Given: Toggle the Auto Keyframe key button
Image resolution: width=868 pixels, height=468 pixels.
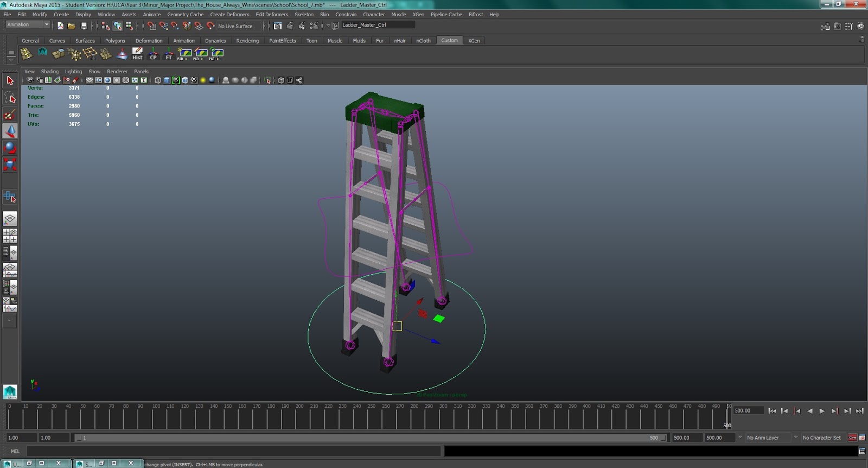Looking at the screenshot, I should (852, 438).
